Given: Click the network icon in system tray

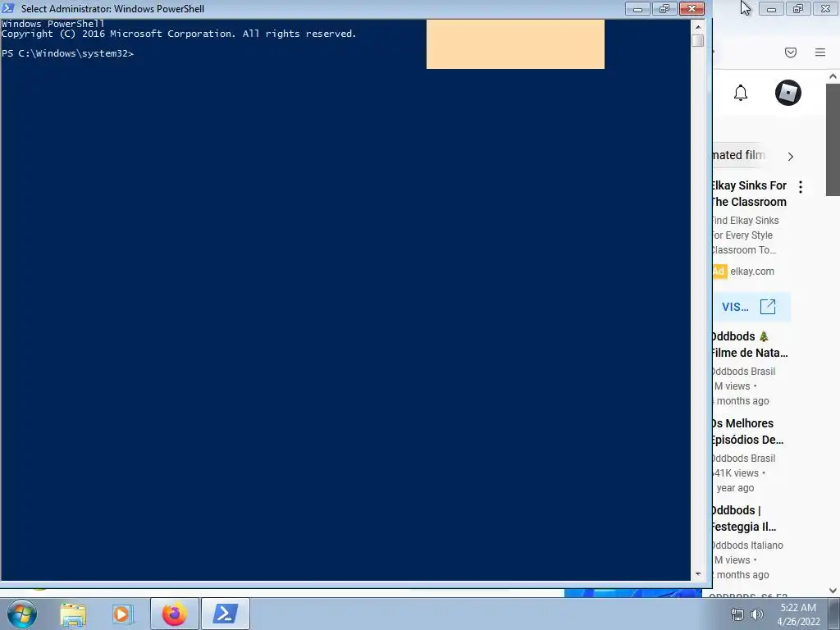Looking at the screenshot, I should [x=737, y=614].
